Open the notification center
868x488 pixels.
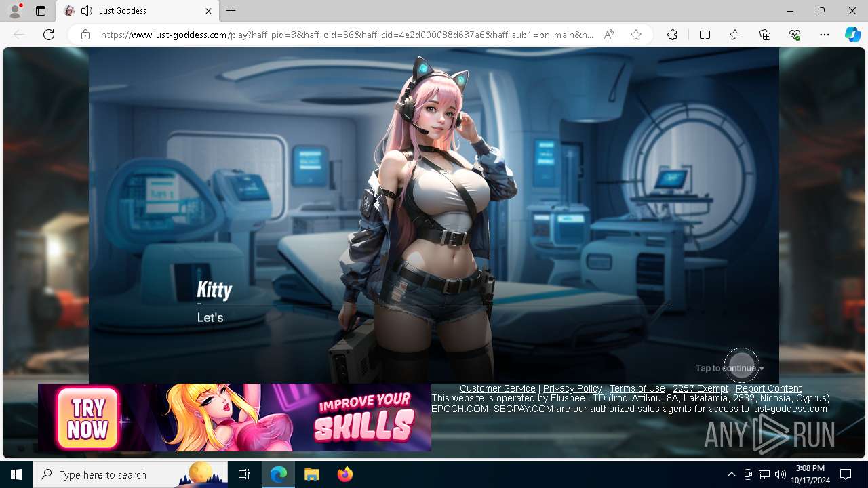click(846, 474)
